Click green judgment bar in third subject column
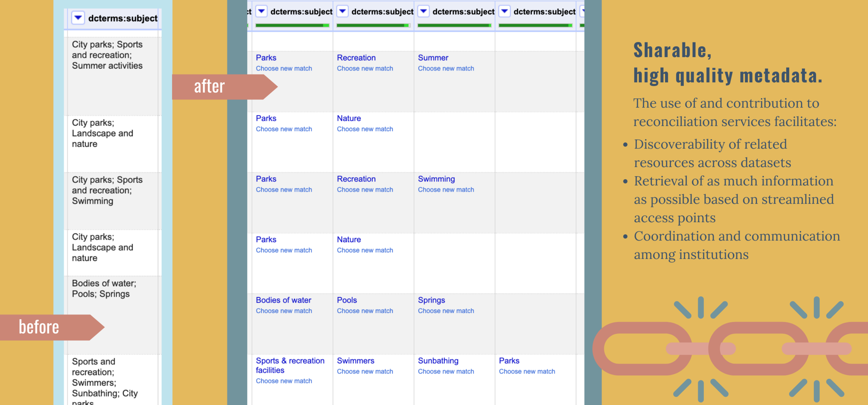 pos(454,25)
